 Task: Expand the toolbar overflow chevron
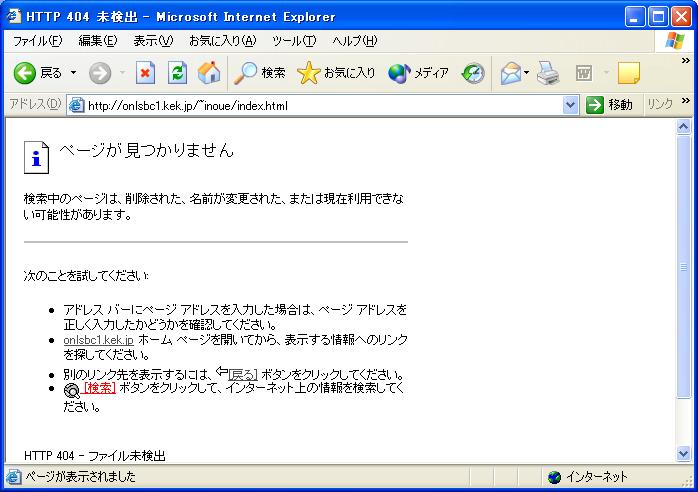pos(686,61)
